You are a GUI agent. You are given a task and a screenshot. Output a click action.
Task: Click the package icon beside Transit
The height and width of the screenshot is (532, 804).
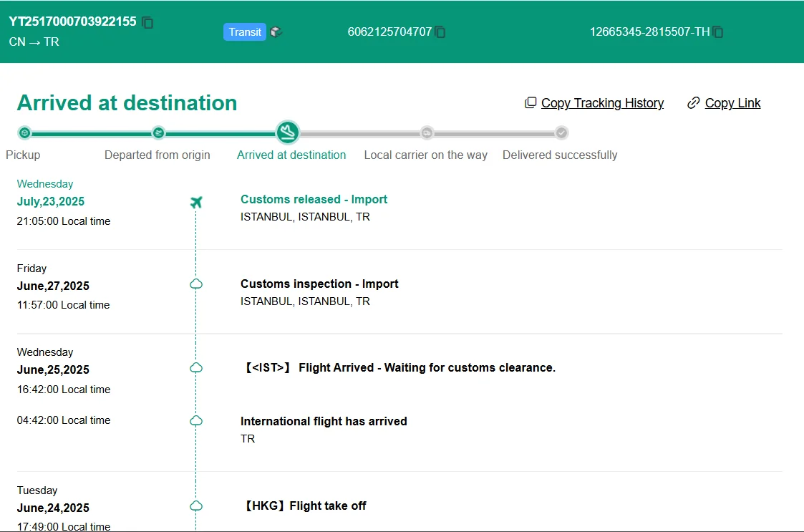coord(276,32)
